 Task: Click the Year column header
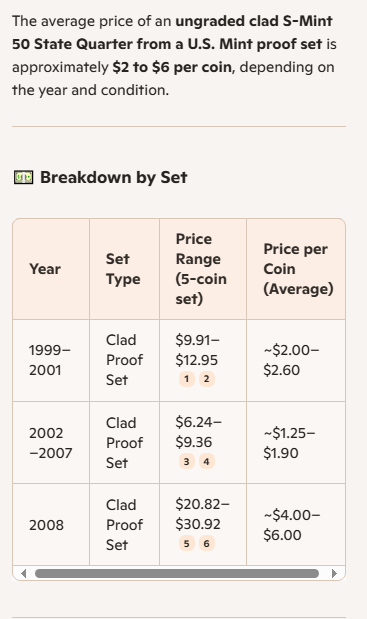click(51, 269)
